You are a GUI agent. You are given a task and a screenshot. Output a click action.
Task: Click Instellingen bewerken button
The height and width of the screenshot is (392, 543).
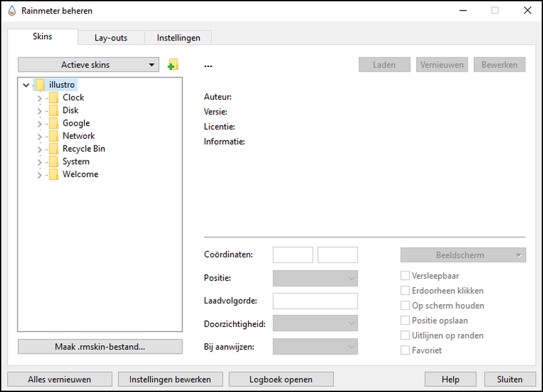coord(171,379)
